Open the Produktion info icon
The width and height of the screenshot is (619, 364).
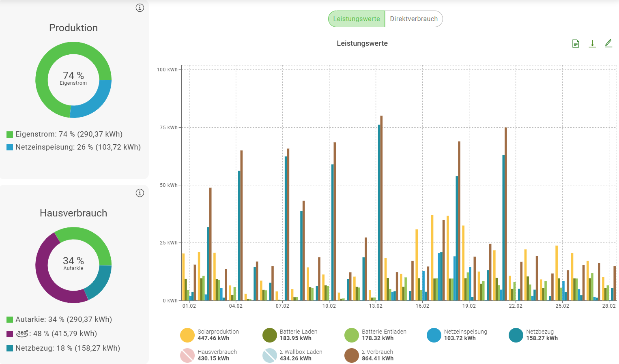coord(140,8)
